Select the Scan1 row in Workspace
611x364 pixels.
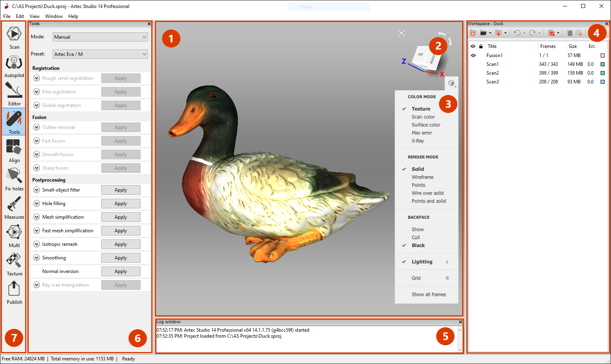[x=492, y=64]
